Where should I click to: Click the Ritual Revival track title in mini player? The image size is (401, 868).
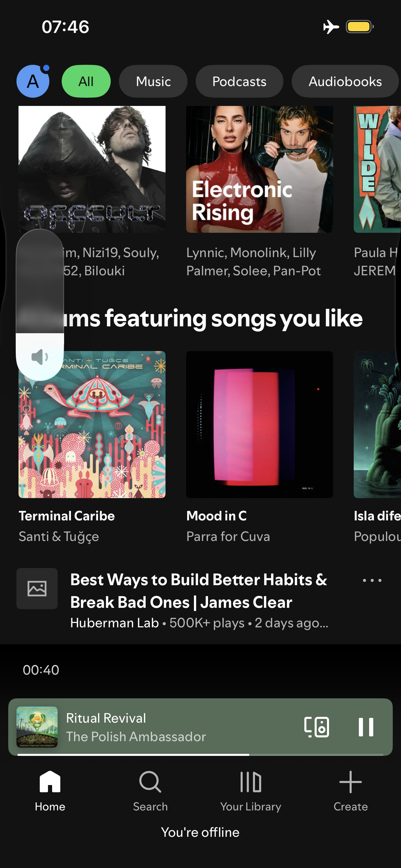coord(106,718)
